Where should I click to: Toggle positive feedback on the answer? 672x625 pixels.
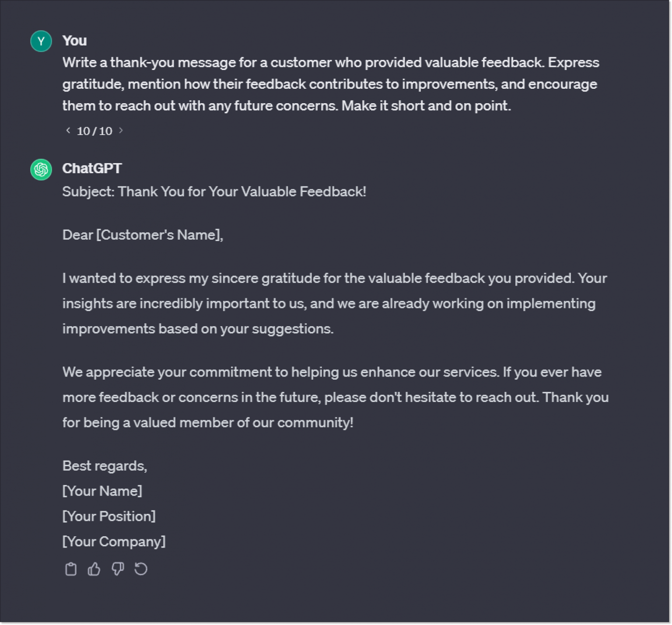click(x=94, y=569)
